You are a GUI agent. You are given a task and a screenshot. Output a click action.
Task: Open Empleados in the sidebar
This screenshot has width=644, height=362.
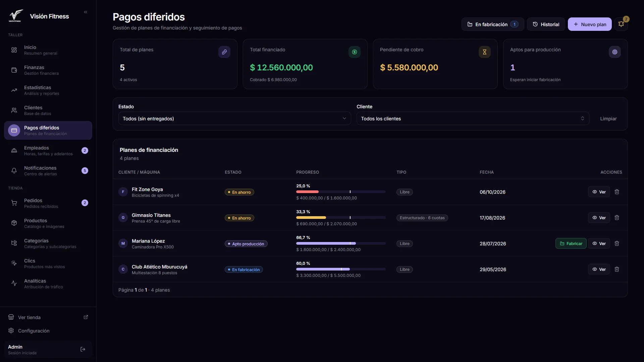[x=48, y=150]
